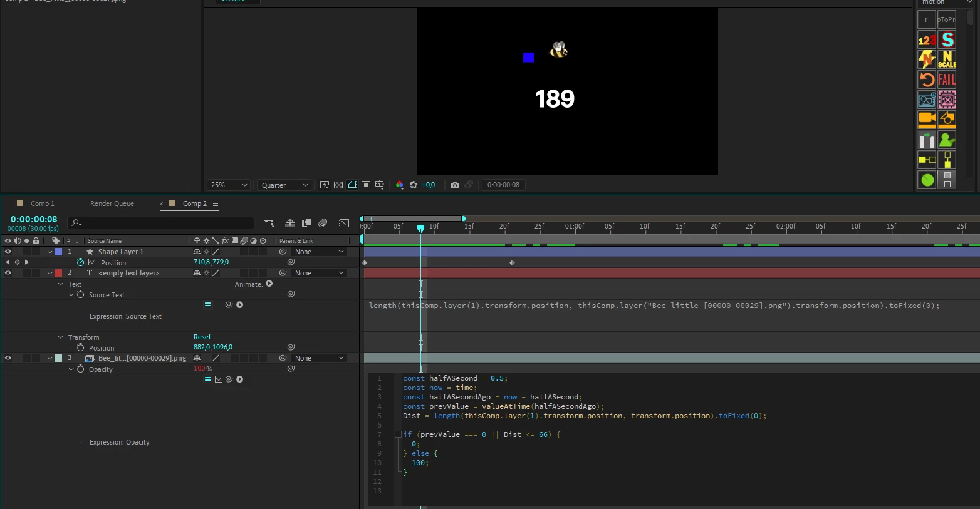Click teal label color of Bee_lit layer

coord(58,358)
